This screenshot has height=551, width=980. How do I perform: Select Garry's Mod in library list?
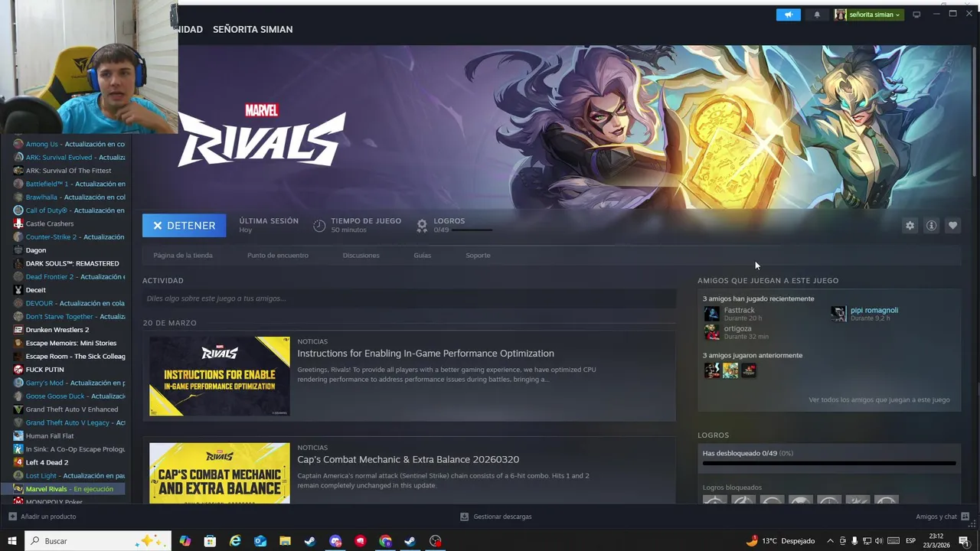[69, 383]
